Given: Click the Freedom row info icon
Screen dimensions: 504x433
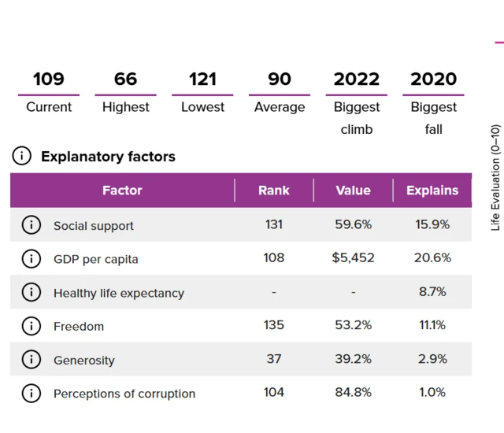Looking at the screenshot, I should pos(31,326).
